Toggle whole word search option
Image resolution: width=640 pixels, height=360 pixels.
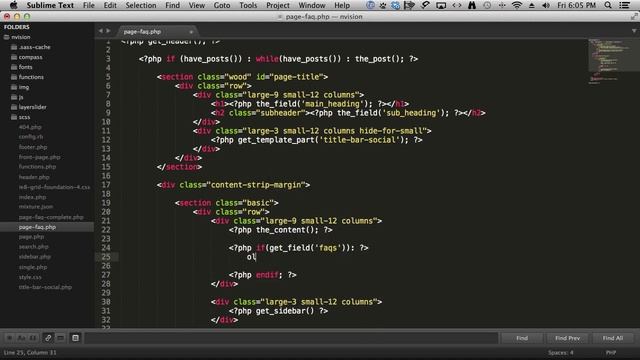tap(33, 338)
